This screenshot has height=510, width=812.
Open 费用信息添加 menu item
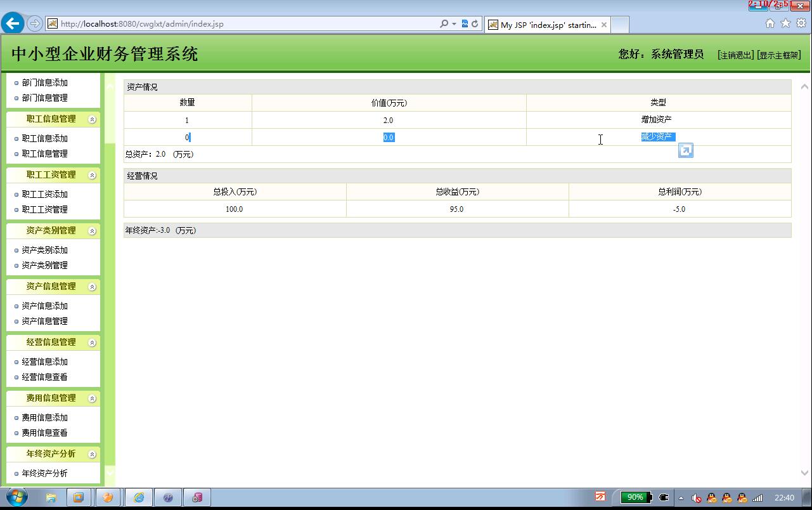click(44, 417)
